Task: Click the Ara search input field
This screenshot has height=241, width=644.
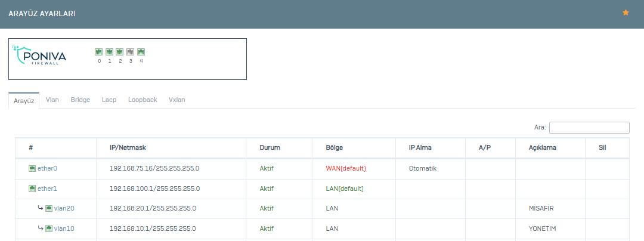Action: [589, 128]
